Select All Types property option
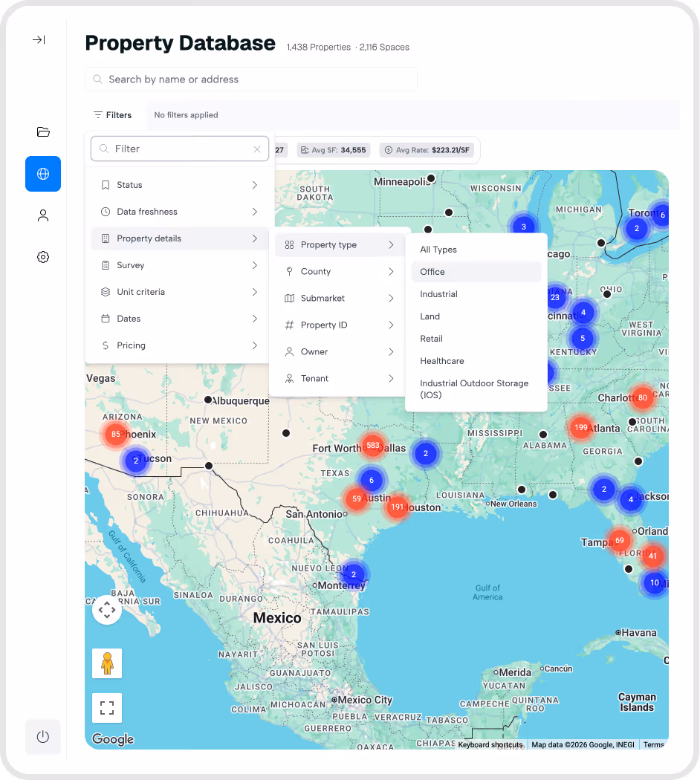 point(476,250)
